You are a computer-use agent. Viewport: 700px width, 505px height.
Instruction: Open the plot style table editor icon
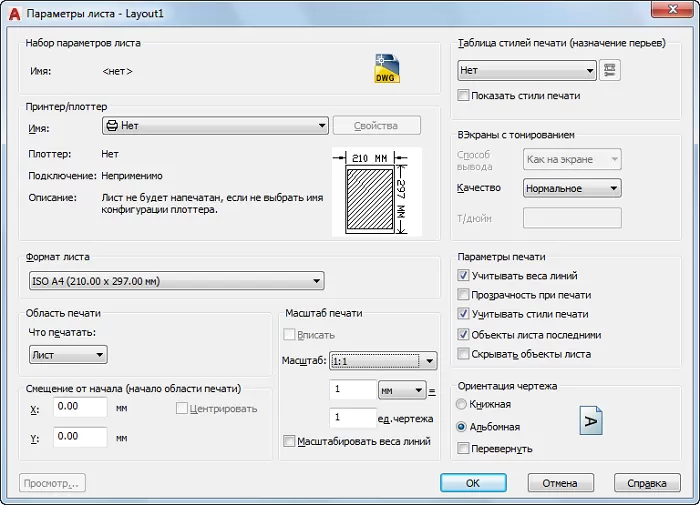pyautogui.click(x=609, y=70)
